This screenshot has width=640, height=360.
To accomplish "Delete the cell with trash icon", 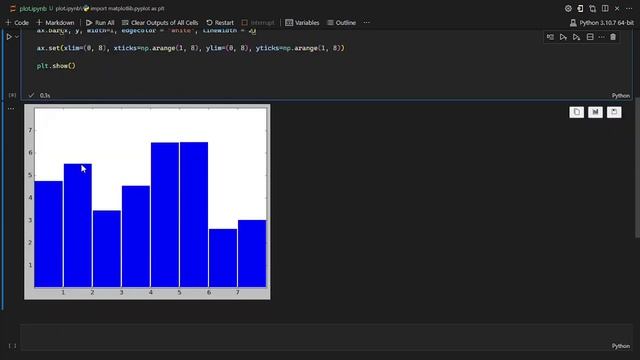I will (613, 37).
